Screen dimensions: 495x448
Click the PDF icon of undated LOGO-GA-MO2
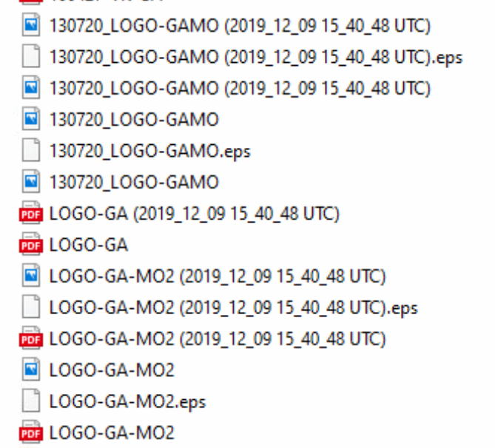tap(31, 432)
